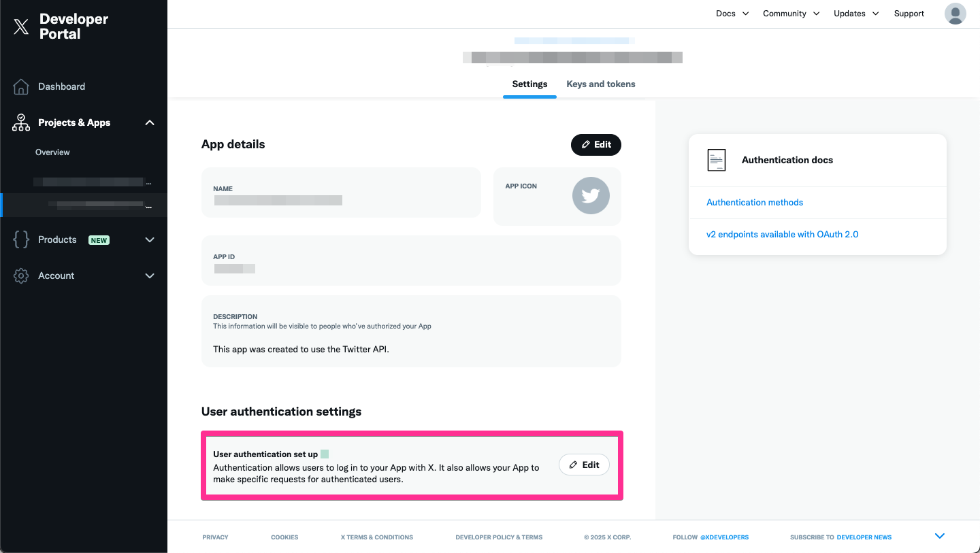This screenshot has height=553, width=980.
Task: Switch to the Keys and tokens tab
Action: [x=601, y=84]
